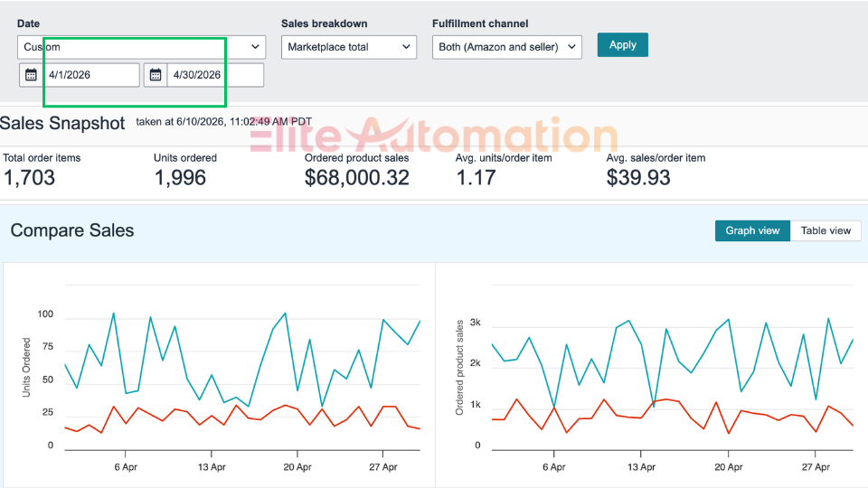This screenshot has height=488, width=868.
Task: Select the 1,703 total order items value
Action: 29,178
